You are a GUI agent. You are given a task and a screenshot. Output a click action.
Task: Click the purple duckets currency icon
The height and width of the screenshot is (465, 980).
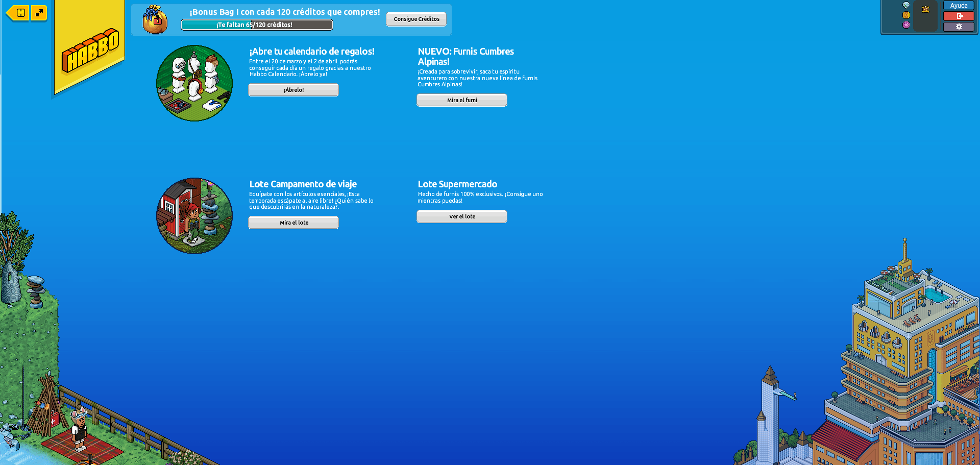point(906,25)
